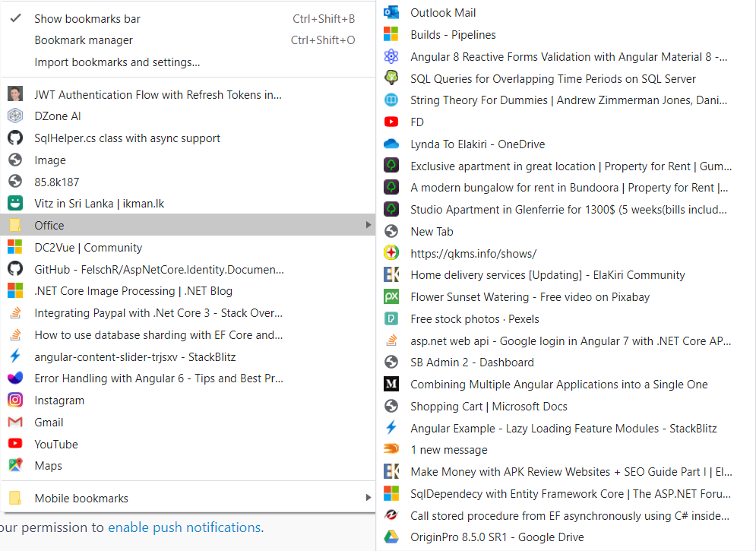Open A modern bungalow for rent bookmark
756x551 pixels.
click(x=566, y=188)
